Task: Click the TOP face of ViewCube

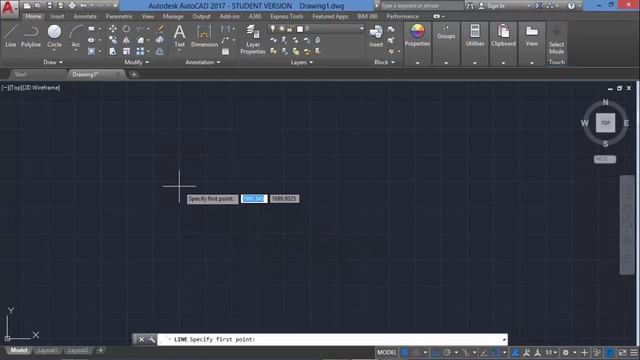Action: click(x=605, y=123)
